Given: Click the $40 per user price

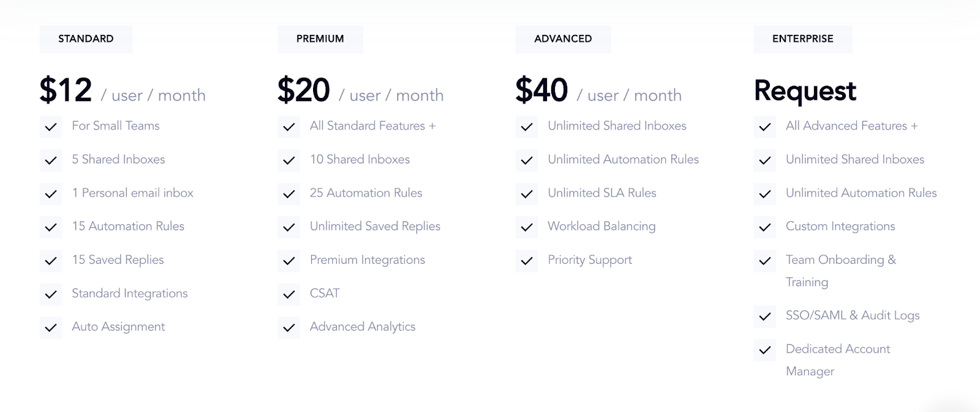Looking at the screenshot, I should pos(541,91).
